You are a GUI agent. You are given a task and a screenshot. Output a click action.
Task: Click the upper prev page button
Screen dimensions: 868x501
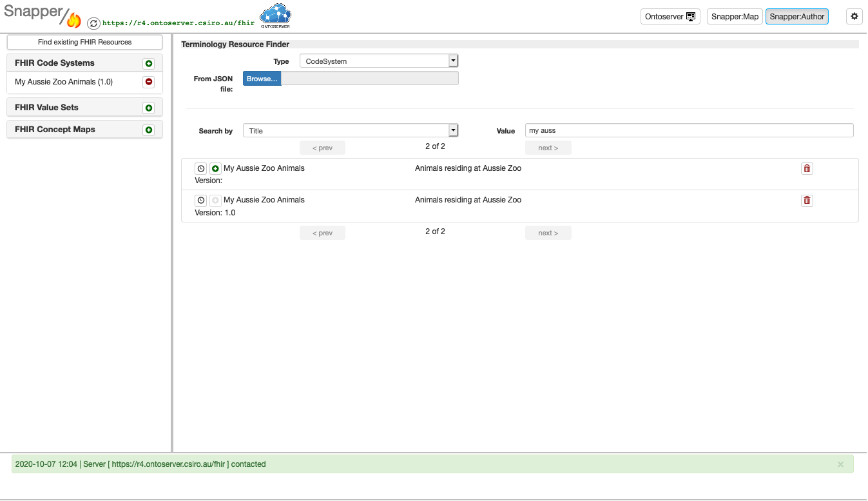coord(322,148)
